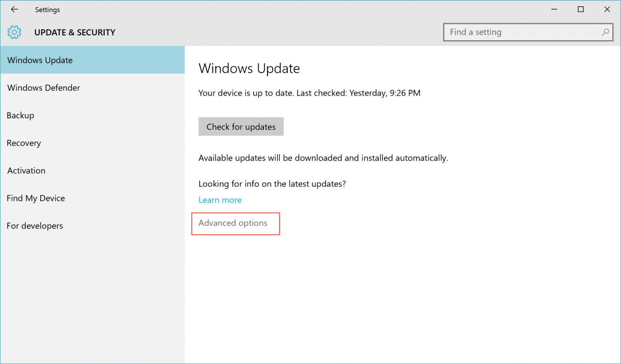Close the Settings window

607,9
